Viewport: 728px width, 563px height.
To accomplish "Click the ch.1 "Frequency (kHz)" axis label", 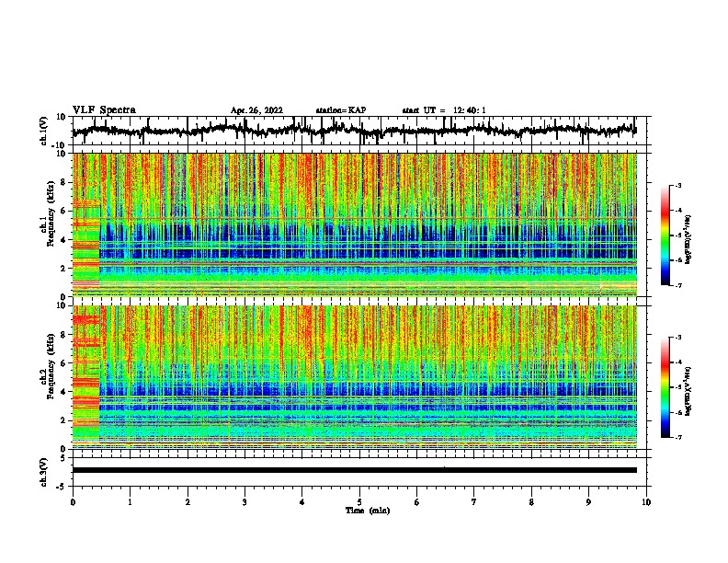I will 51,213.
